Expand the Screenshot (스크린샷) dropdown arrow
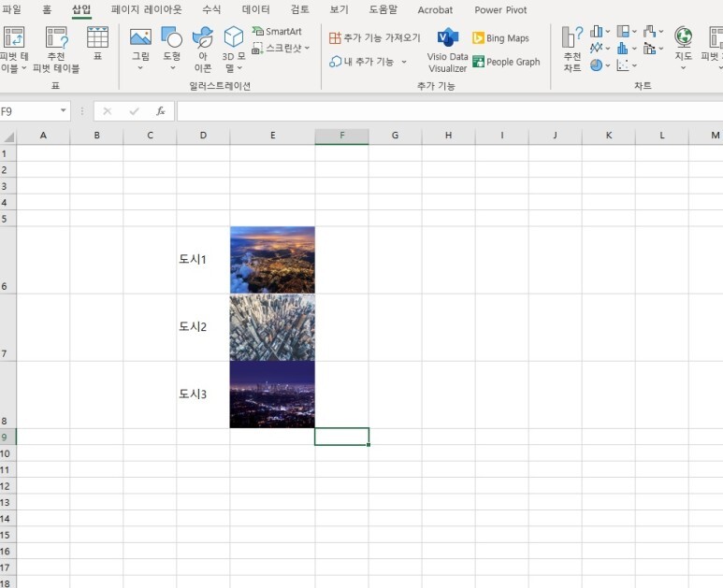Viewport: 723px width, 588px height. (307, 48)
